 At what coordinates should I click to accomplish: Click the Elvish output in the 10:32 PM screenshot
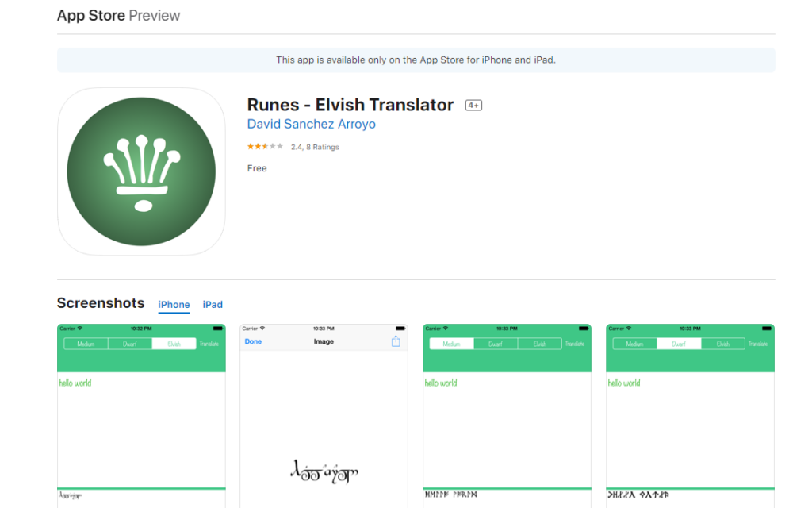[70, 495]
